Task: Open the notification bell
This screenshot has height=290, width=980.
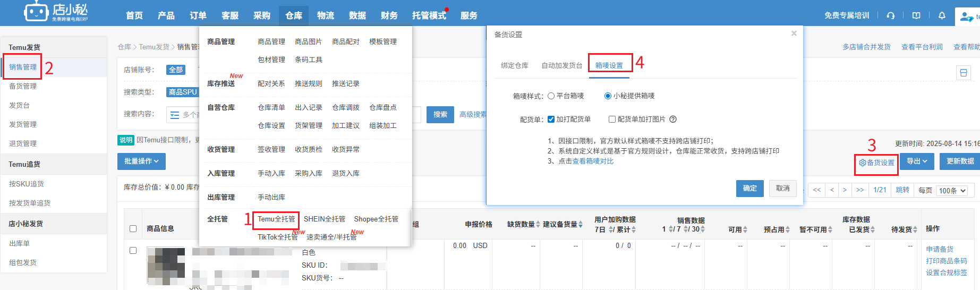Action: [942, 15]
